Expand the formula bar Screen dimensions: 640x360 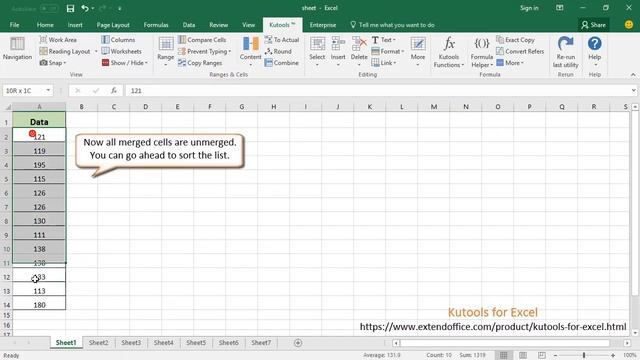(633, 91)
